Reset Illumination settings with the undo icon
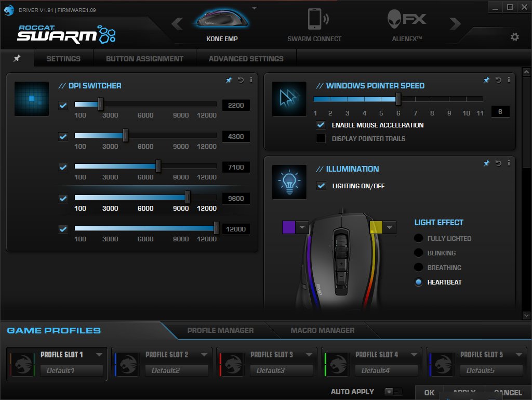Viewport: 532px width, 400px height. pos(498,163)
